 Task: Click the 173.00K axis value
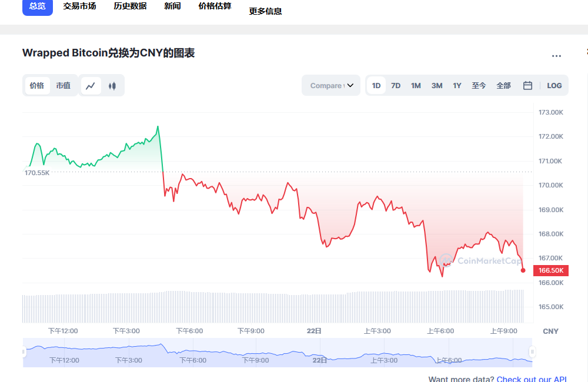pyautogui.click(x=551, y=112)
